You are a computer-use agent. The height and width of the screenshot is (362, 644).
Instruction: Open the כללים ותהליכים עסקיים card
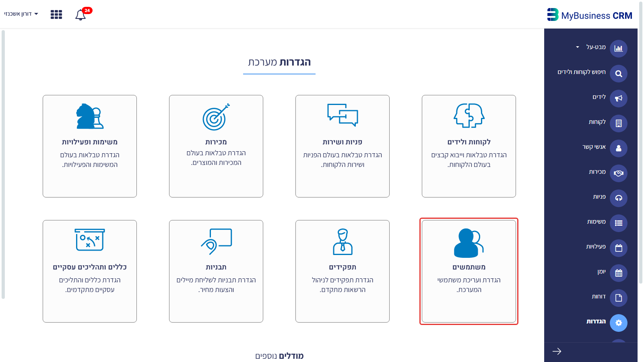point(90,271)
